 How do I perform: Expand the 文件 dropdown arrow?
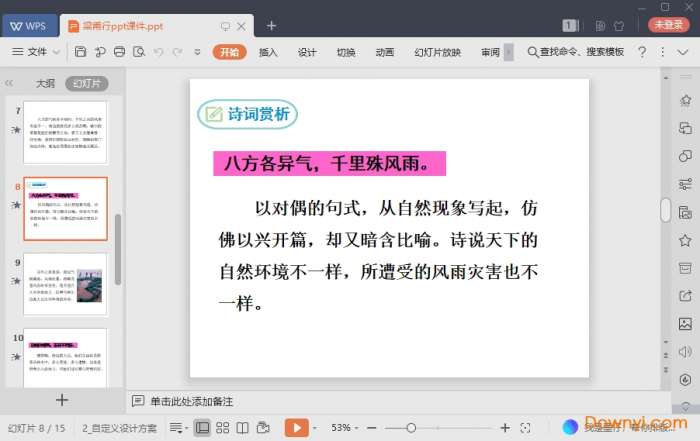click(56, 52)
